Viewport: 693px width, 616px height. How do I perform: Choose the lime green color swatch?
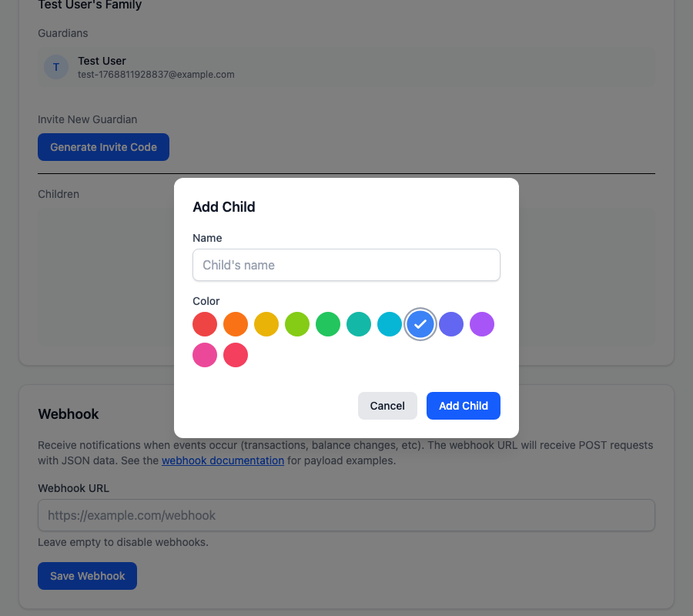pyautogui.click(x=297, y=324)
